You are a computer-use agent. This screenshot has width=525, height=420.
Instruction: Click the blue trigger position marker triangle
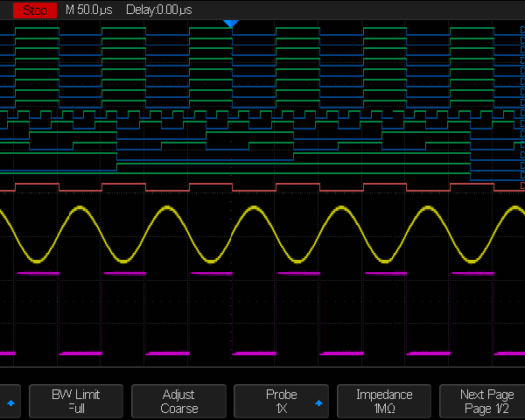pos(231,24)
